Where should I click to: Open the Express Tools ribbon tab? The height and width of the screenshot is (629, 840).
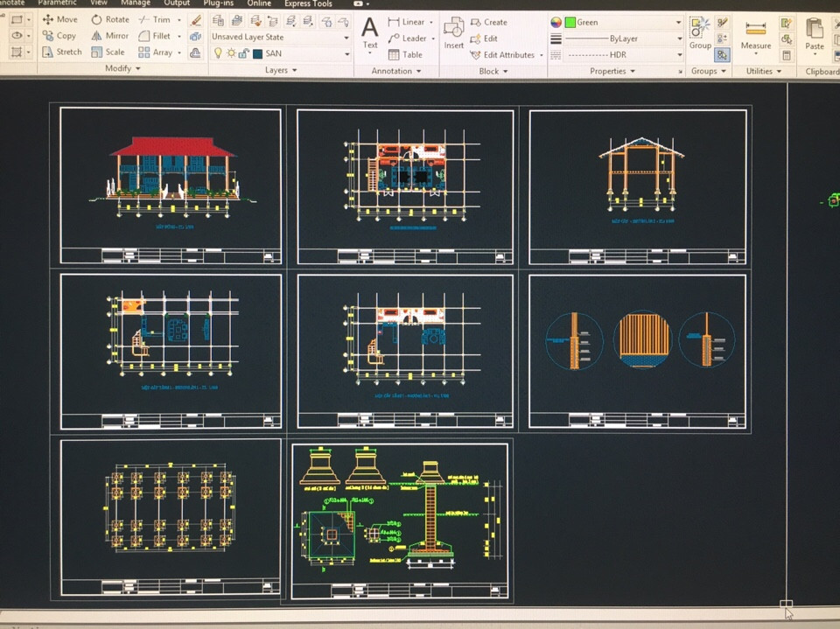tap(308, 3)
